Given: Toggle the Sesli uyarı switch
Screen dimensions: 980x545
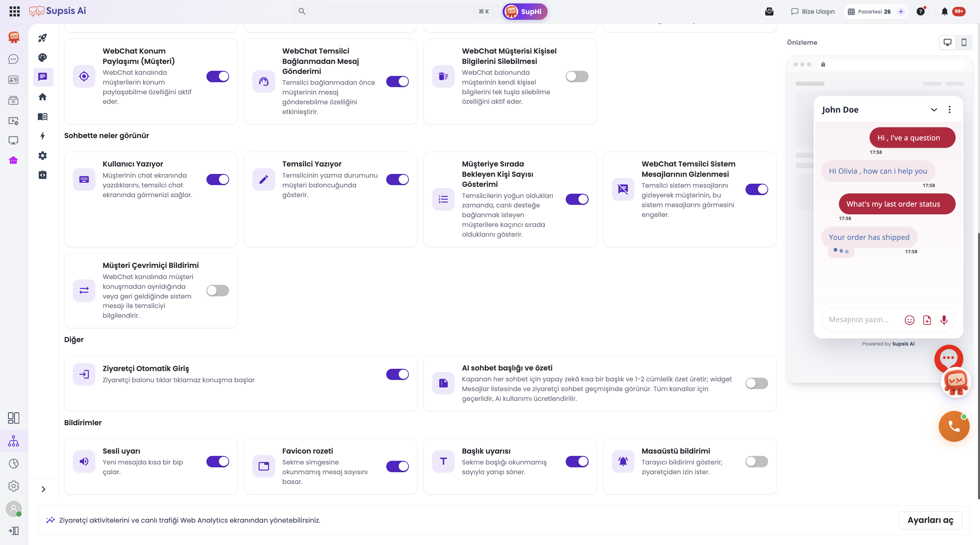Looking at the screenshot, I should (218, 462).
